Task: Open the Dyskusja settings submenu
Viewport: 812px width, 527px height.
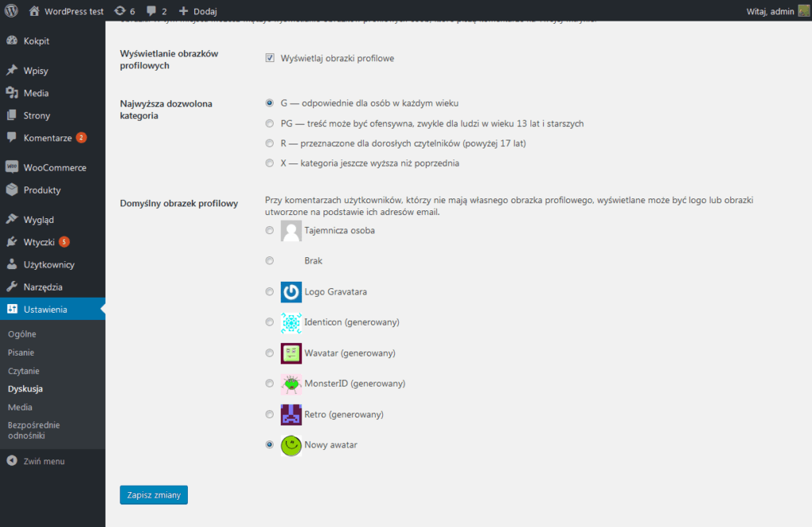Action: coord(25,389)
